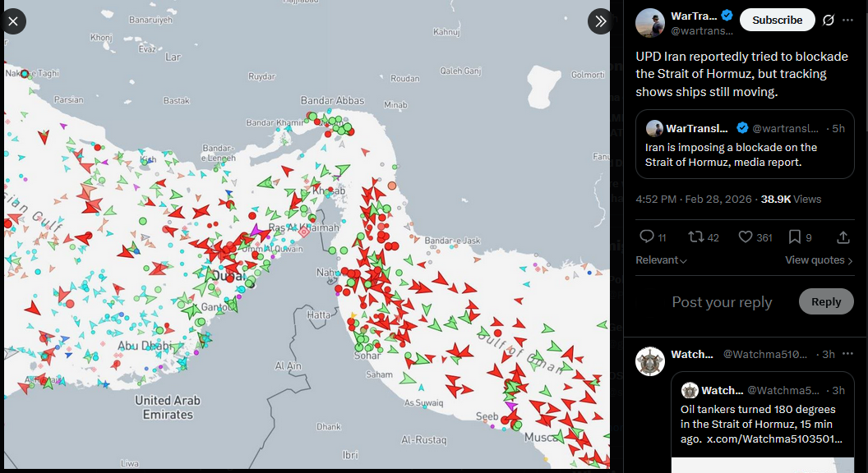This screenshot has width=868, height=473.
Task: Click the Ibri map label
Action: (350, 455)
